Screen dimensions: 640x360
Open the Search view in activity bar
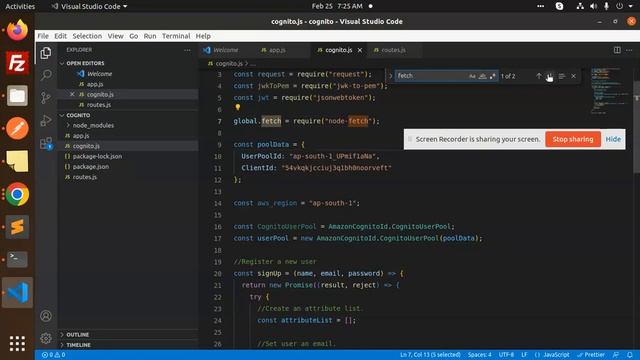pos(46,75)
